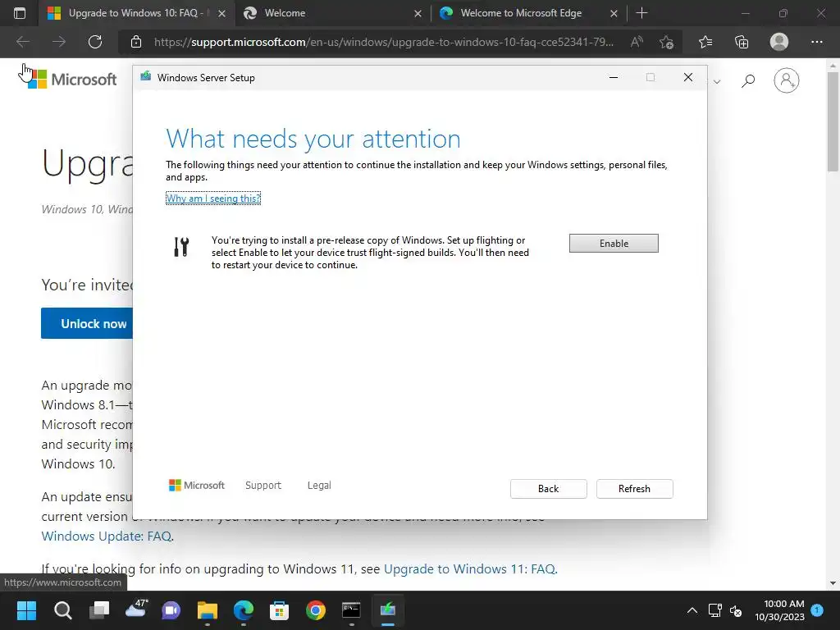Open the Legal link in Setup footer
Image resolution: width=840 pixels, height=630 pixels.
coord(319,486)
